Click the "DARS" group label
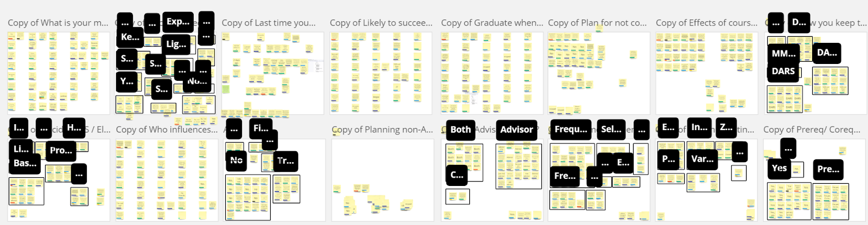The image size is (868, 225). [x=783, y=72]
